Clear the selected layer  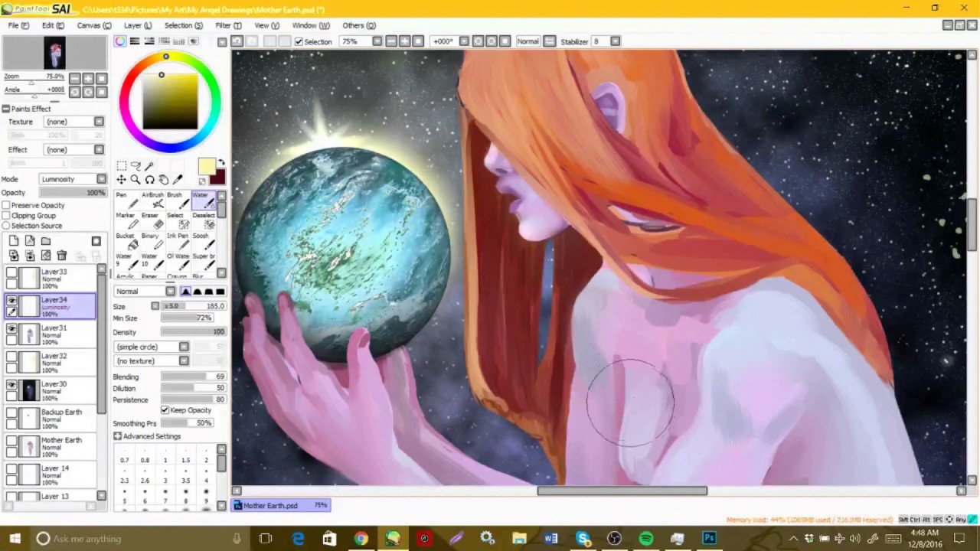tap(46, 256)
